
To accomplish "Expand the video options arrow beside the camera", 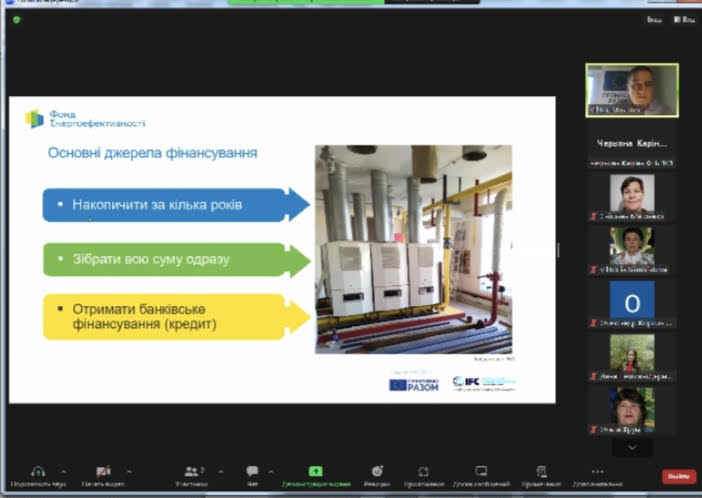I will (128, 471).
